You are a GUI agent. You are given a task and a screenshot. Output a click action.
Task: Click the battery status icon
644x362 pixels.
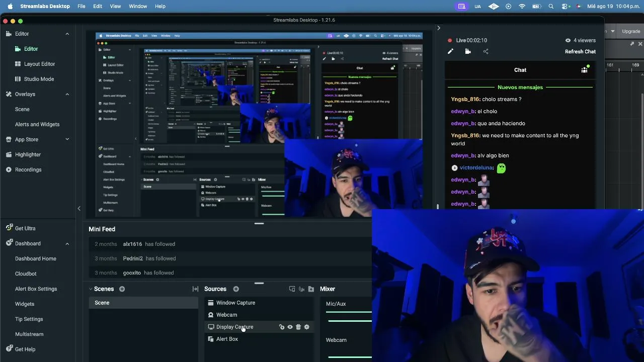click(536, 6)
